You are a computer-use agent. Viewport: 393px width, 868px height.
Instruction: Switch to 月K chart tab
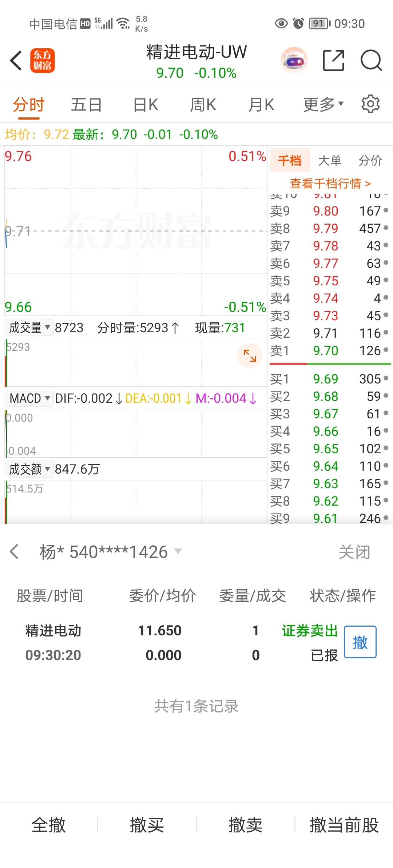coord(261,105)
